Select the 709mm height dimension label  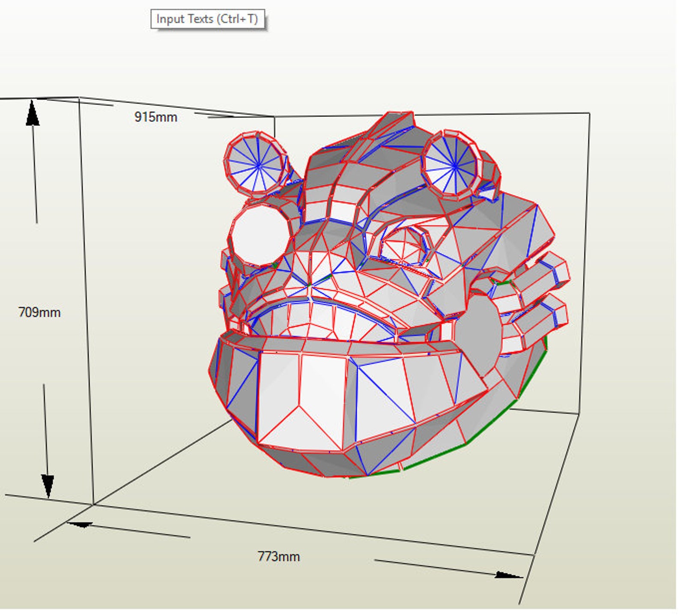(x=39, y=312)
